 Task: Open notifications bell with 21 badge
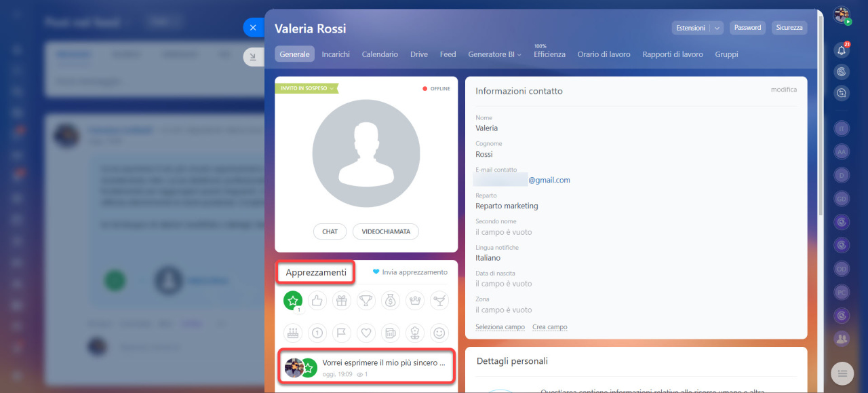point(842,50)
